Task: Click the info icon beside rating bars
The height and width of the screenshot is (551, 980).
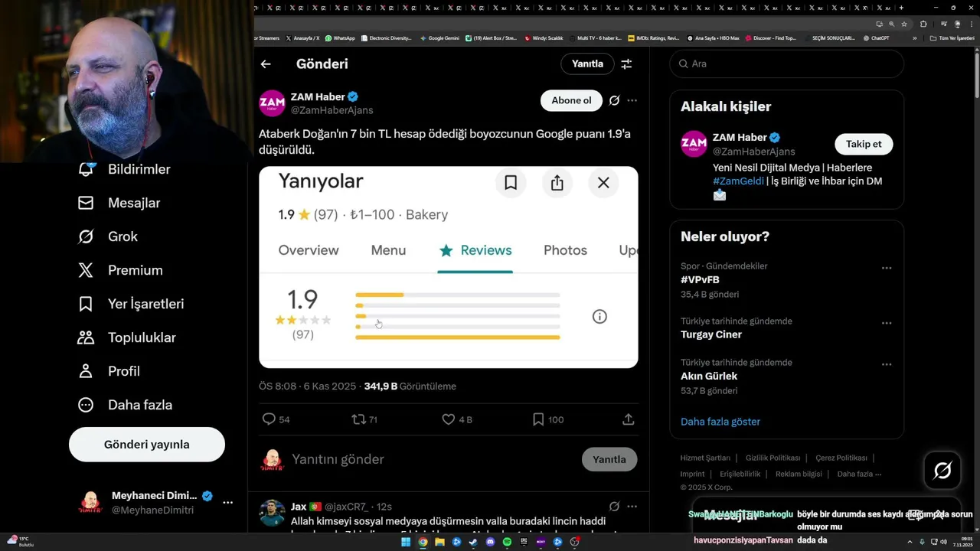Action: [599, 316]
